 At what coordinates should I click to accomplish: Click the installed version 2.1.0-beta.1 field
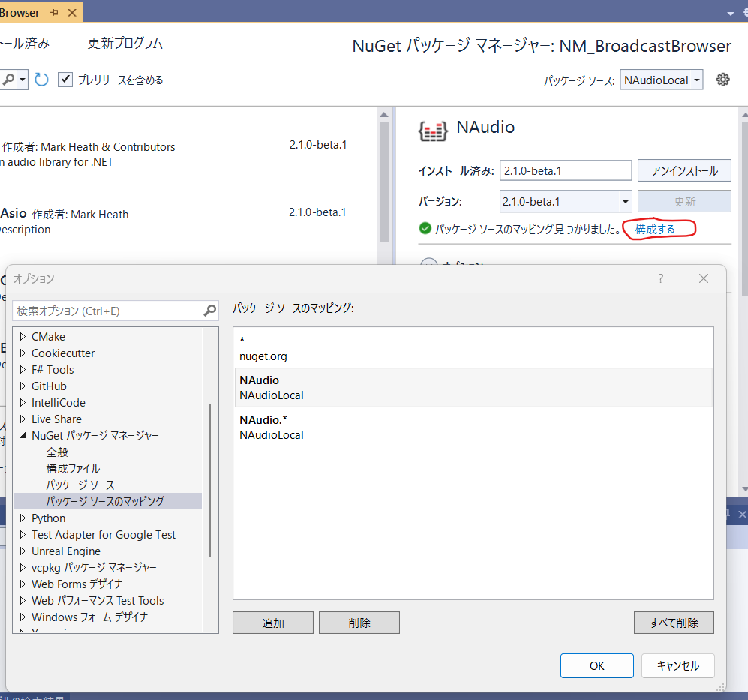[x=566, y=171]
